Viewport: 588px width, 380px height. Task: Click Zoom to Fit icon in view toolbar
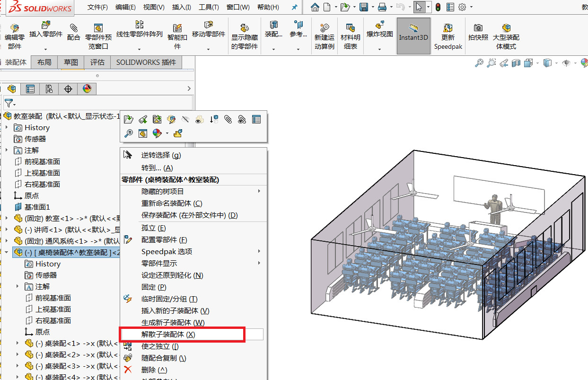click(x=479, y=63)
